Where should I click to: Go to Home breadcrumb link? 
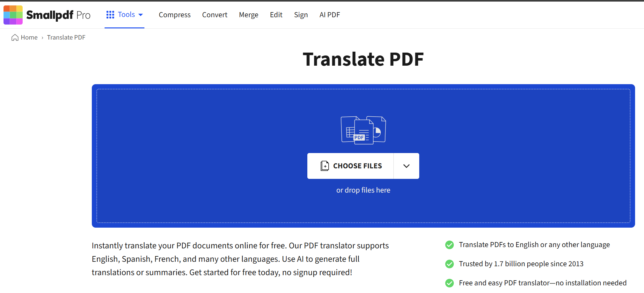[29, 38]
